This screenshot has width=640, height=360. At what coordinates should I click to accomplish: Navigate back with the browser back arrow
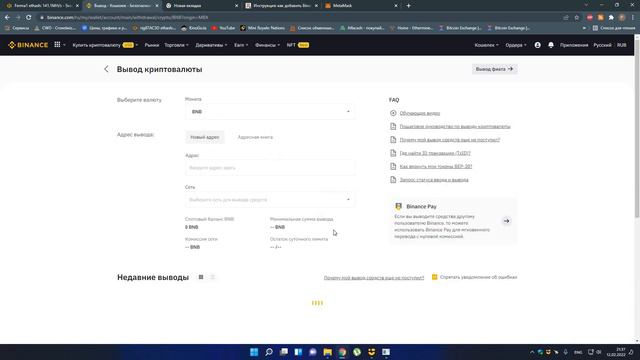(7, 18)
